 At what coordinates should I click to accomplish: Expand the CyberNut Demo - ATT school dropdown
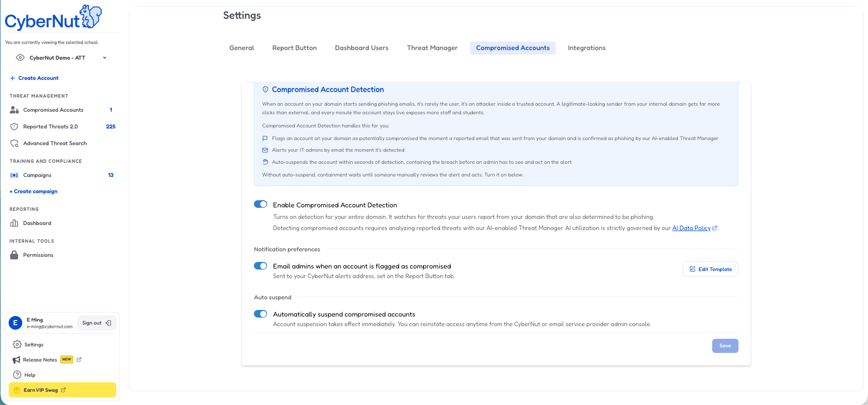pyautogui.click(x=105, y=58)
